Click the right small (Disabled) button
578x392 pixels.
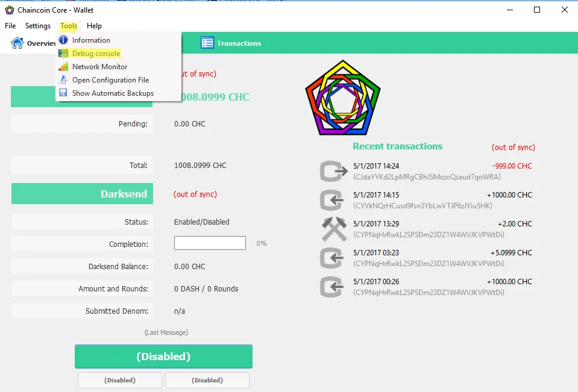pos(207,380)
